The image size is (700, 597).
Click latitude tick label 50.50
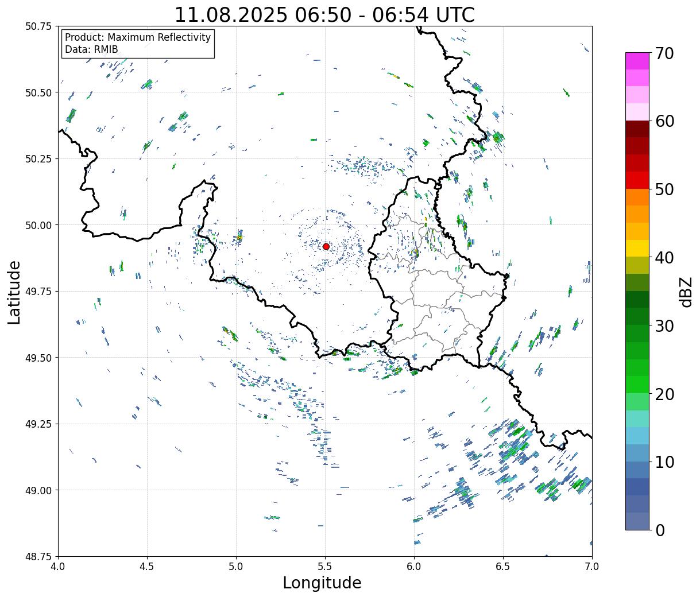38,92
